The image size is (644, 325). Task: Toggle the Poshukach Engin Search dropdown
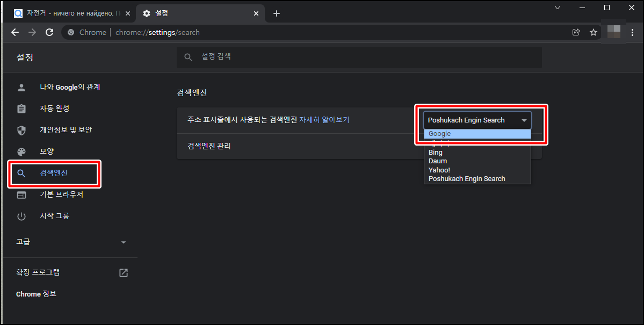point(477,120)
